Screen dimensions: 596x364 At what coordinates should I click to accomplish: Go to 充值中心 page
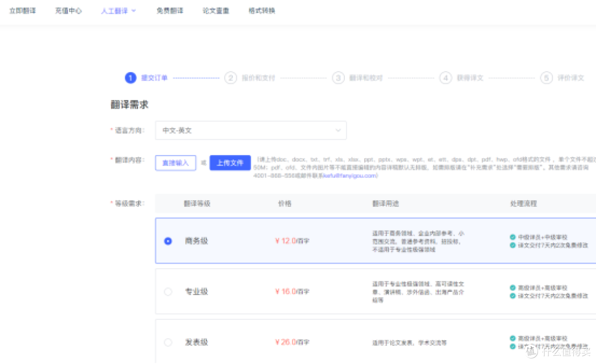click(x=68, y=10)
